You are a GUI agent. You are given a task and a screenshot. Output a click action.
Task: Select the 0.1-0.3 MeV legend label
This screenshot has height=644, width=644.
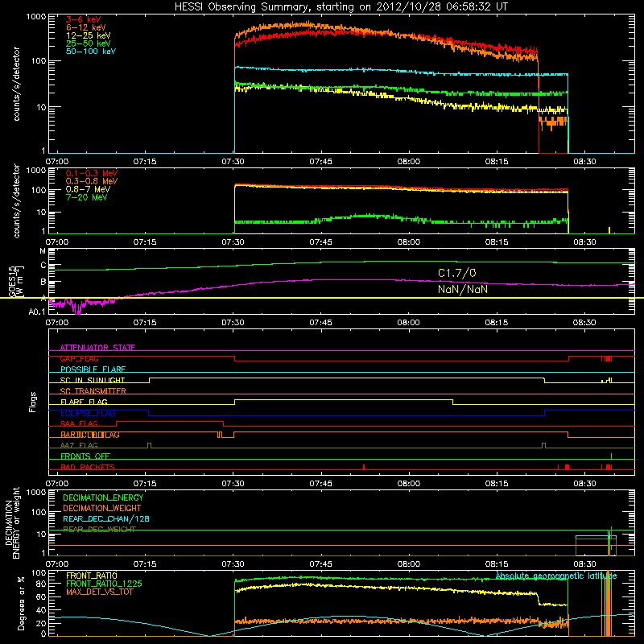coord(92,173)
